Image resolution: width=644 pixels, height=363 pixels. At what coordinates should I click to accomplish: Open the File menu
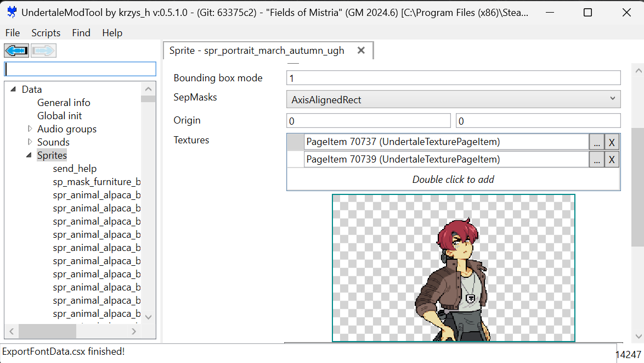[x=12, y=33]
